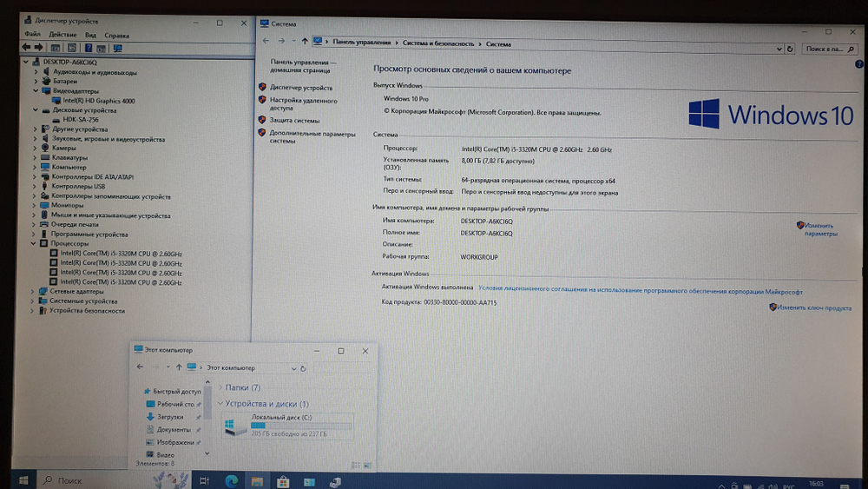
Task: Select the Очереди печати category
Action: (75, 225)
